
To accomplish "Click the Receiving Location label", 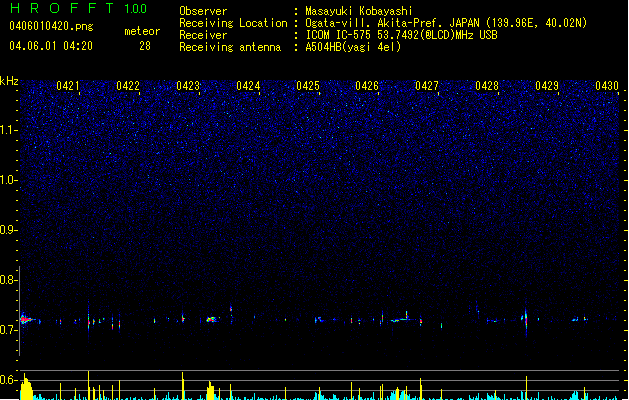I will tap(233, 23).
